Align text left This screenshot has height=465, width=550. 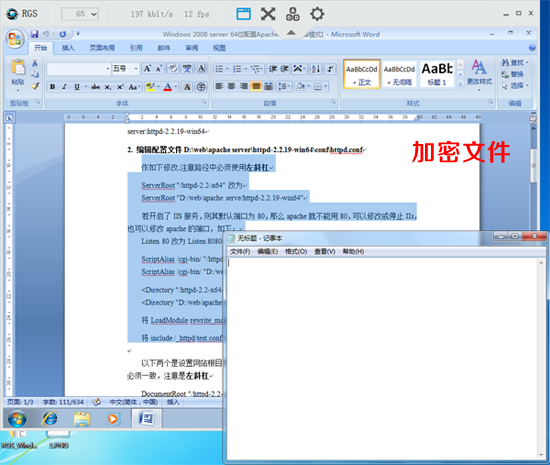[219, 86]
